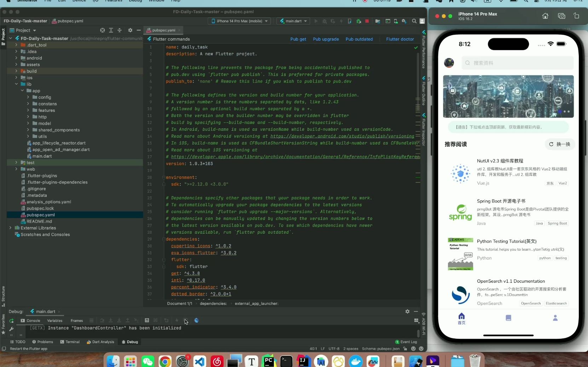Open Debug panel gear settings
This screenshot has height=367, width=588.
[x=407, y=311]
